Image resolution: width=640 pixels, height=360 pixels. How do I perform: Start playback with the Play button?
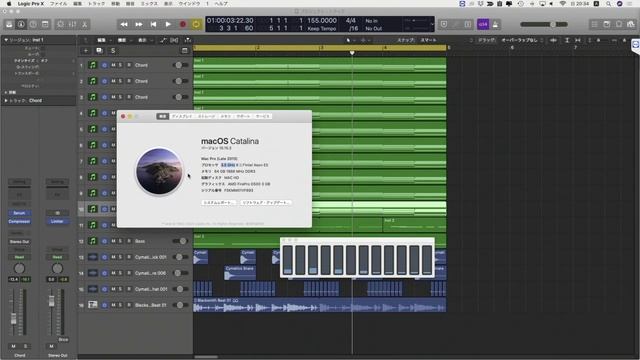(x=168, y=24)
